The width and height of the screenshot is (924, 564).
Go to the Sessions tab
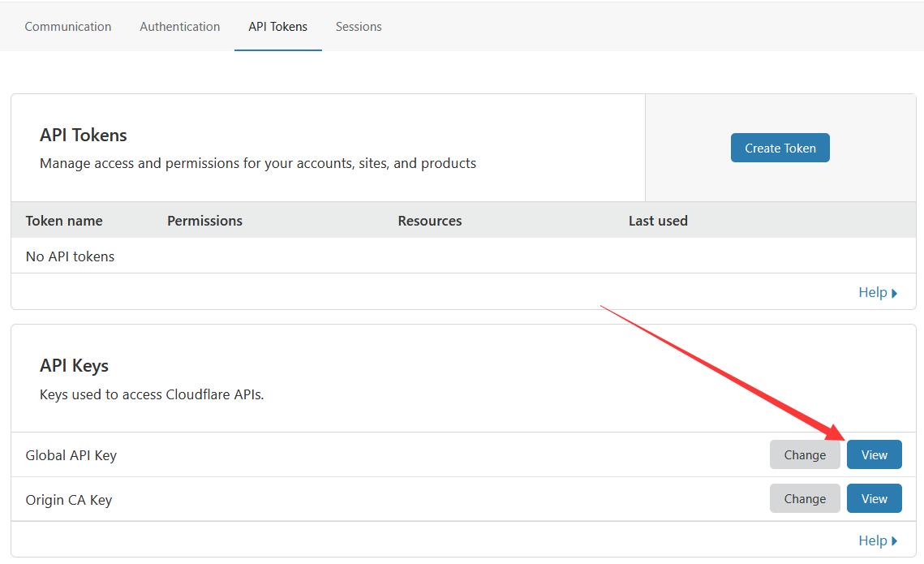[359, 27]
